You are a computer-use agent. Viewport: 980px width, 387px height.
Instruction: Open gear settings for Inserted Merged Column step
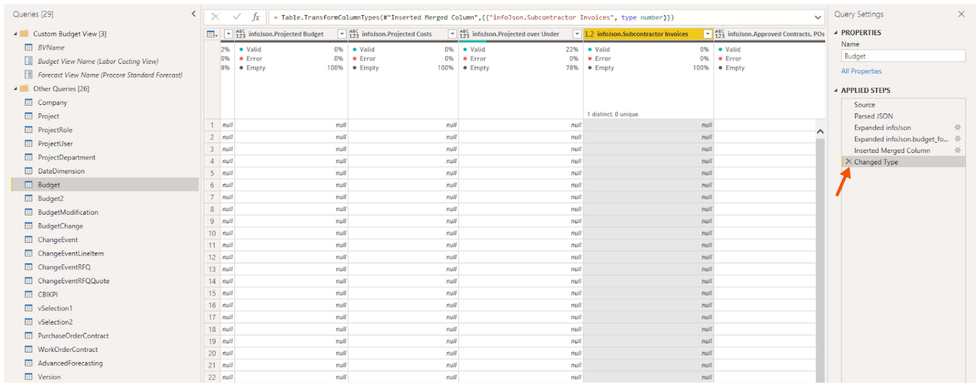(x=958, y=150)
